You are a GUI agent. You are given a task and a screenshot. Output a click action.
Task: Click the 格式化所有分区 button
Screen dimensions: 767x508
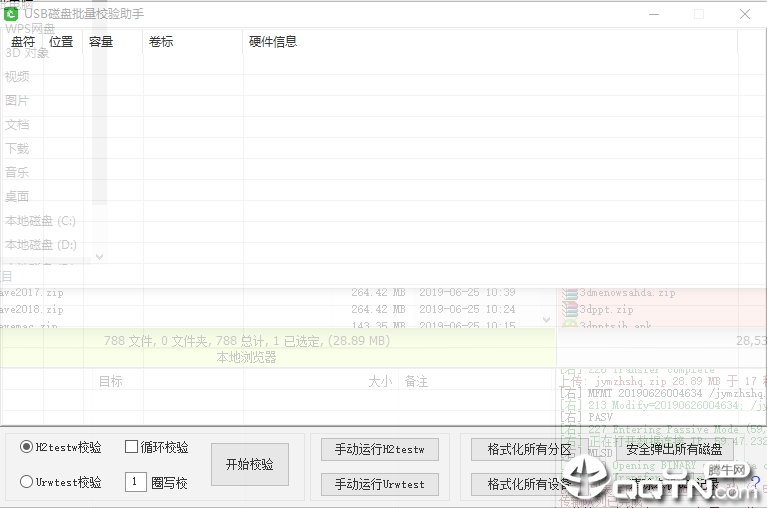pos(529,449)
